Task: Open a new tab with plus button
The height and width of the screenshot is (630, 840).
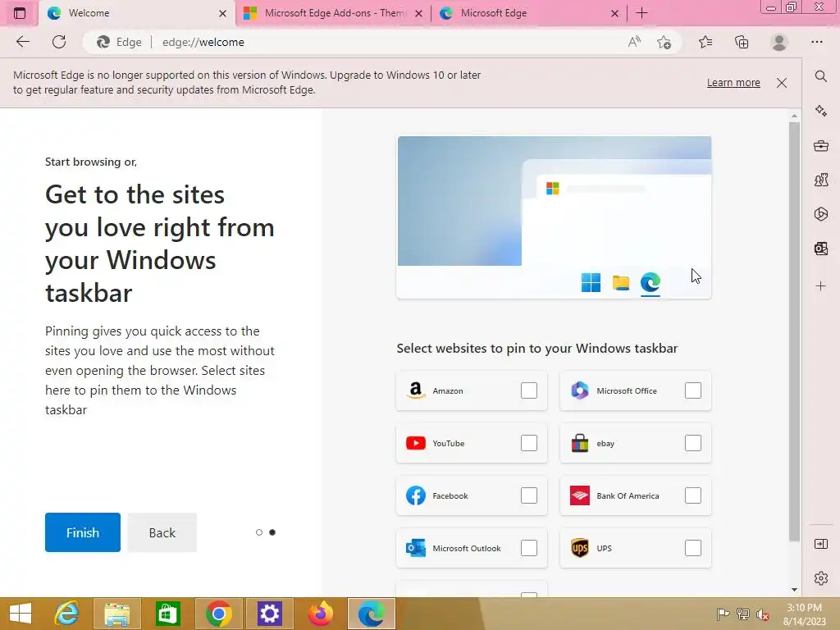Action: click(x=641, y=13)
